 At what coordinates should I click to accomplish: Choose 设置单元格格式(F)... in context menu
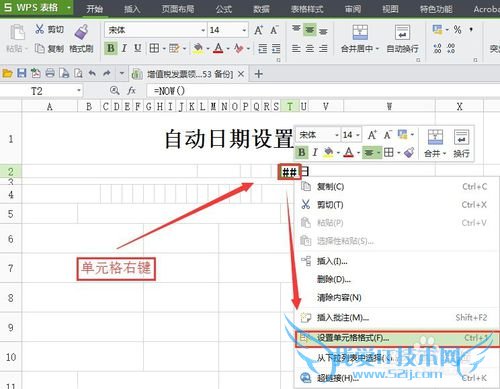(x=397, y=339)
